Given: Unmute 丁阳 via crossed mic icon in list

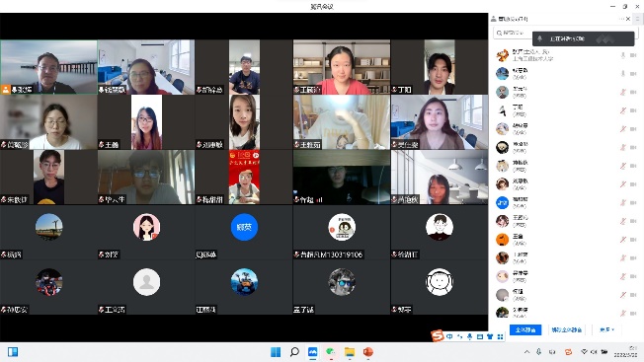Looking at the screenshot, I should (x=623, y=110).
